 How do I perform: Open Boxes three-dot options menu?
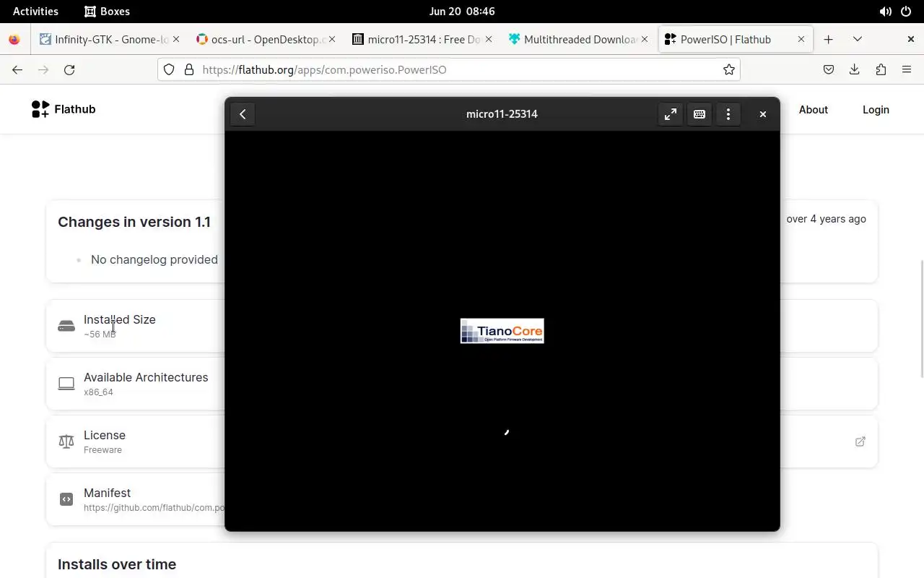[728, 114]
